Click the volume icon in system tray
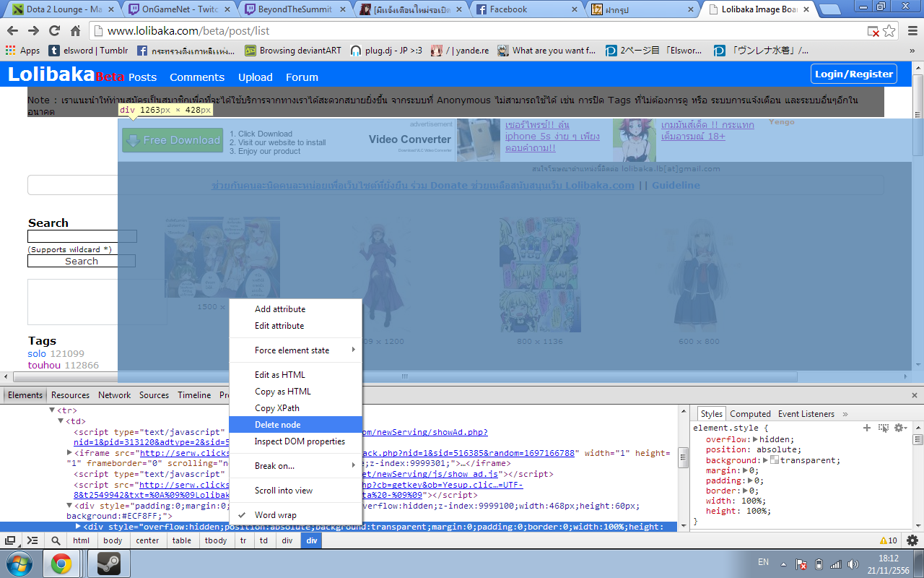Screen dimensions: 924x578 [853, 564]
